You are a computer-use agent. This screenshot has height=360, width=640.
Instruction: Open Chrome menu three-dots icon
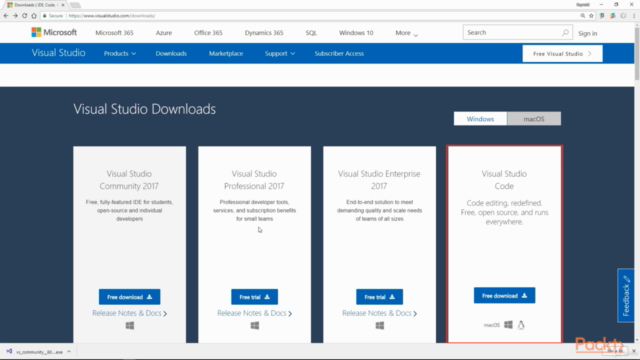[x=634, y=16]
